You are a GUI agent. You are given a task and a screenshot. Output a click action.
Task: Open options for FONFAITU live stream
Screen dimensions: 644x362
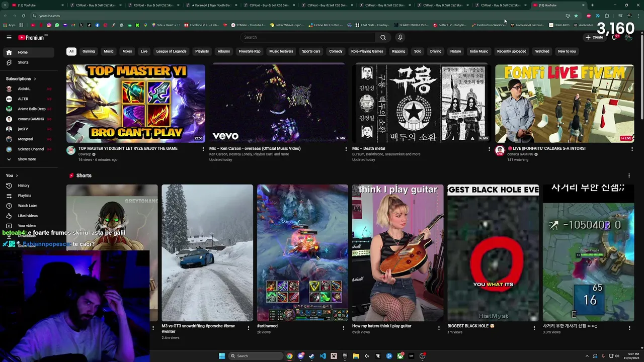click(x=632, y=149)
